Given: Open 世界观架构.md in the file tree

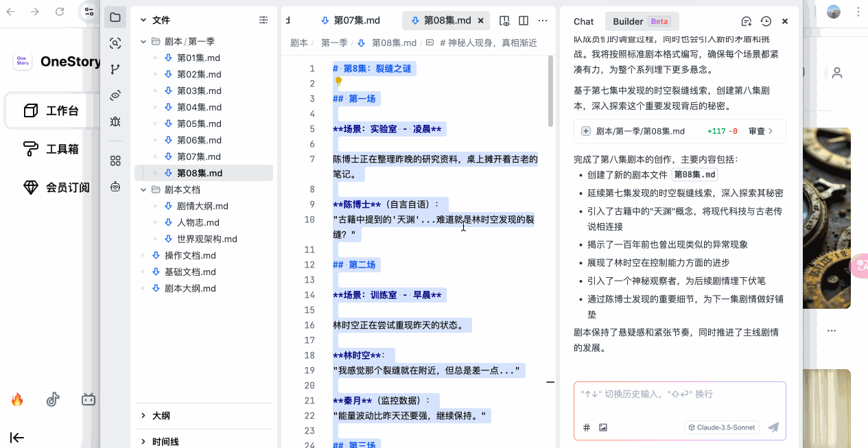Looking at the screenshot, I should click(207, 239).
